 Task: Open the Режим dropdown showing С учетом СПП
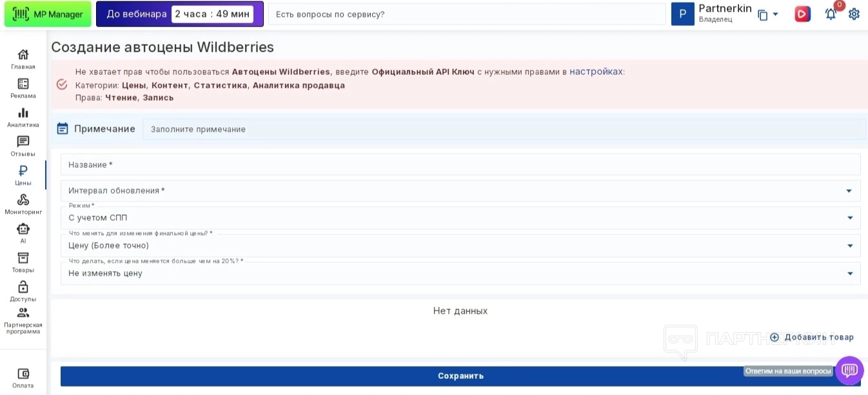pos(460,218)
